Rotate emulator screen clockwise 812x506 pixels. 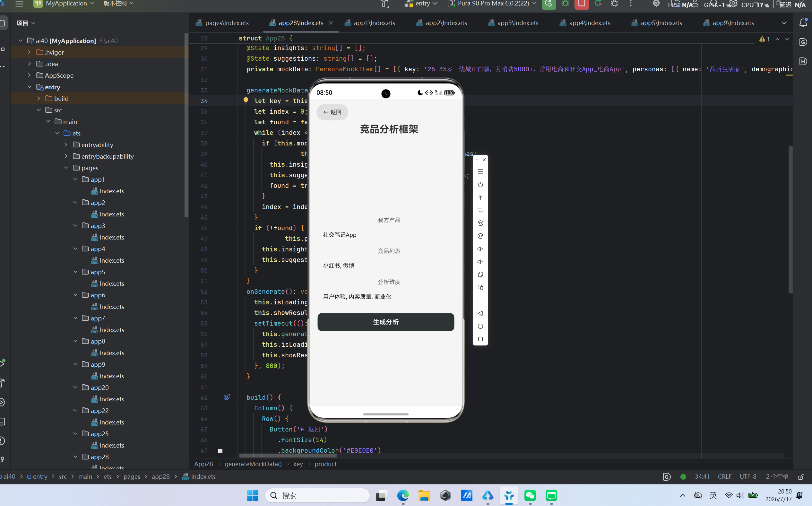(480, 236)
